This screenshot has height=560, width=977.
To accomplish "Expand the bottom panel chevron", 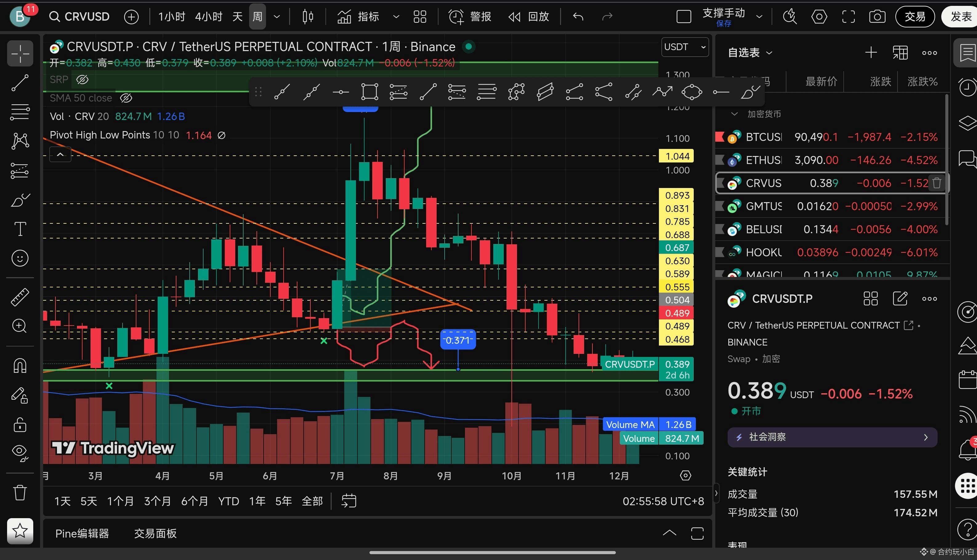I will click(669, 533).
